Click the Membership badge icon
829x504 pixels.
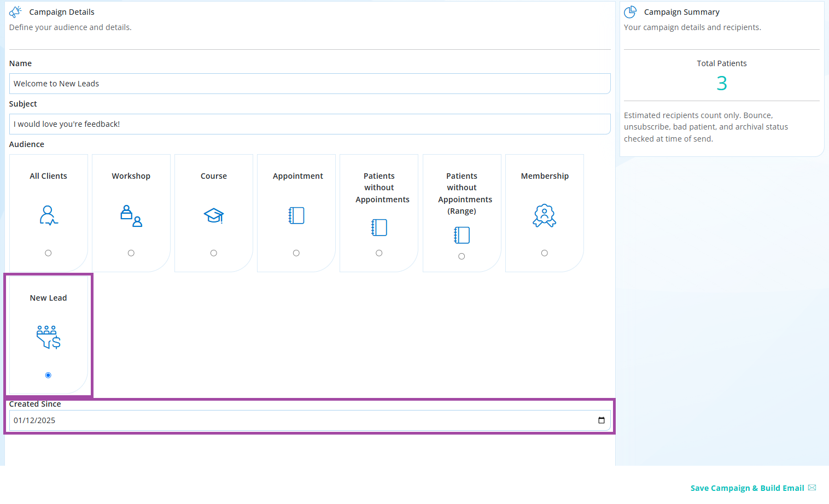pos(545,215)
